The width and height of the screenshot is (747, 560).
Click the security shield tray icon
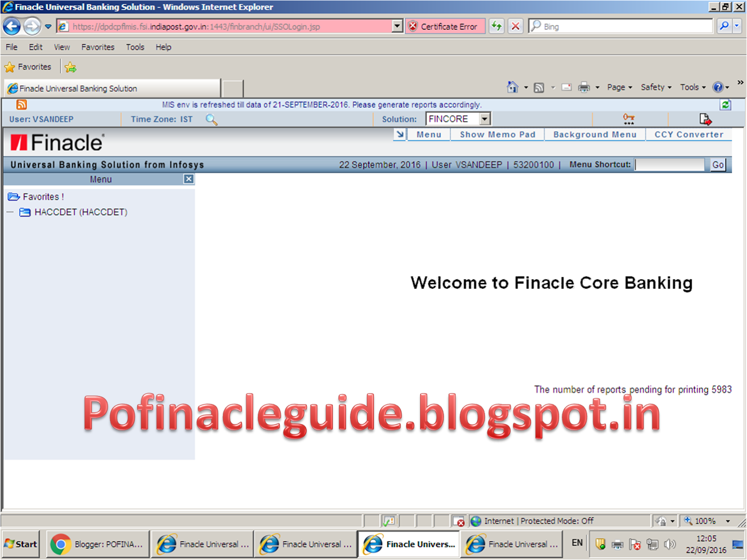click(x=600, y=544)
